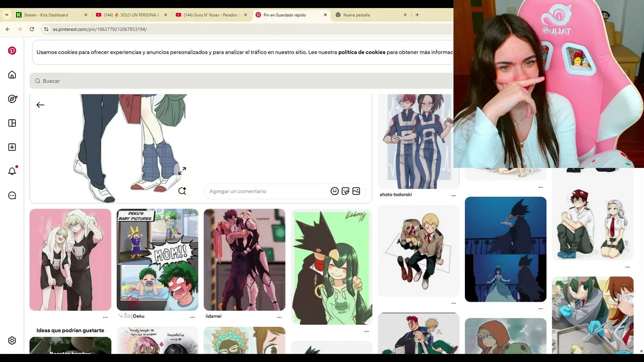Viewport: 644px width, 362px height.
Task: Open the Pinterest logo home link
Action: click(12, 51)
